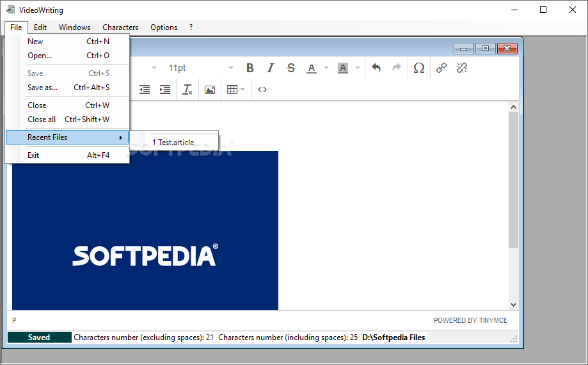Redo the last undone action
This screenshot has width=588, height=365.
(x=397, y=68)
